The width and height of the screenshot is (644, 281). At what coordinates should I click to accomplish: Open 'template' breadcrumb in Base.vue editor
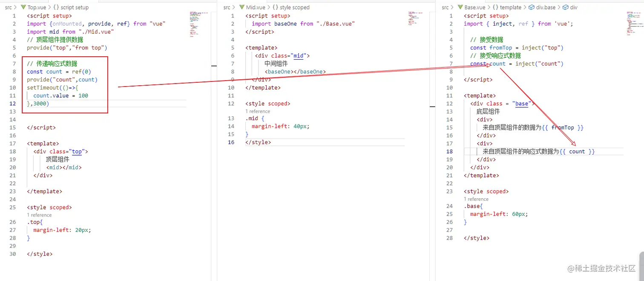click(x=511, y=7)
